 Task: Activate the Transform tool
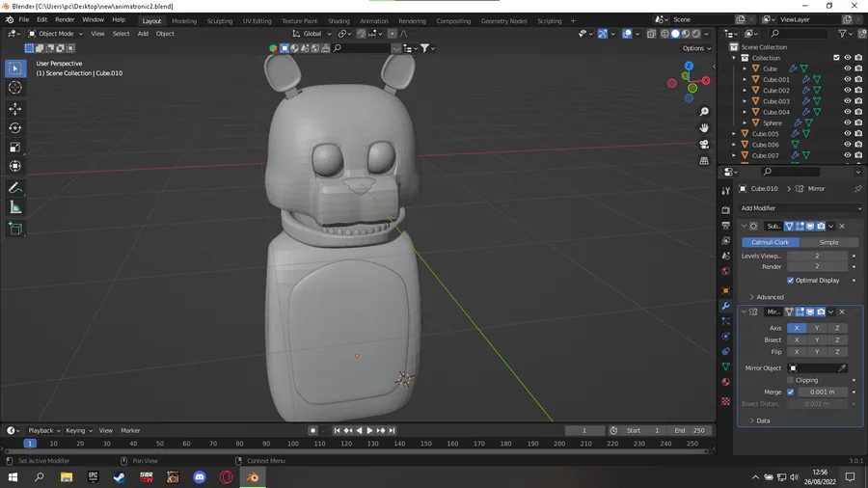pos(14,166)
